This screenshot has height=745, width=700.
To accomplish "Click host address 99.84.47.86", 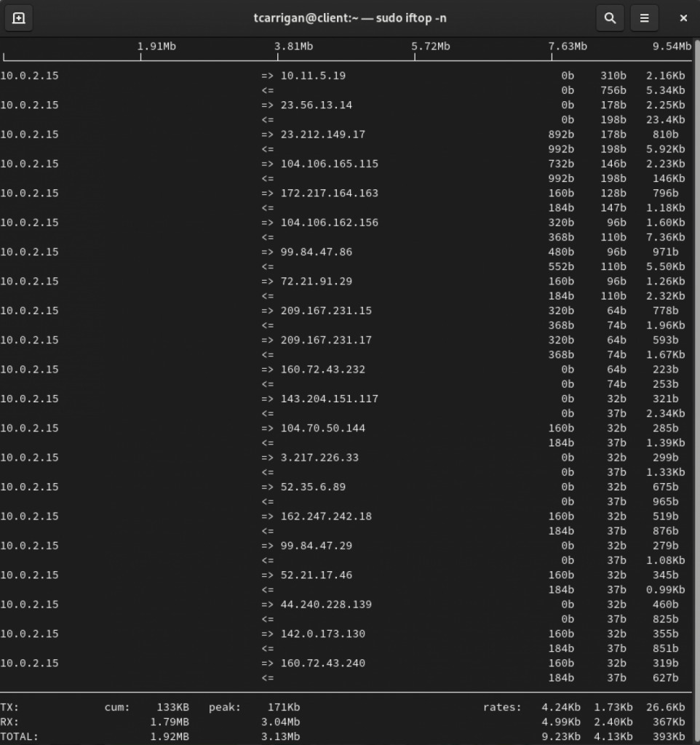I will (316, 252).
